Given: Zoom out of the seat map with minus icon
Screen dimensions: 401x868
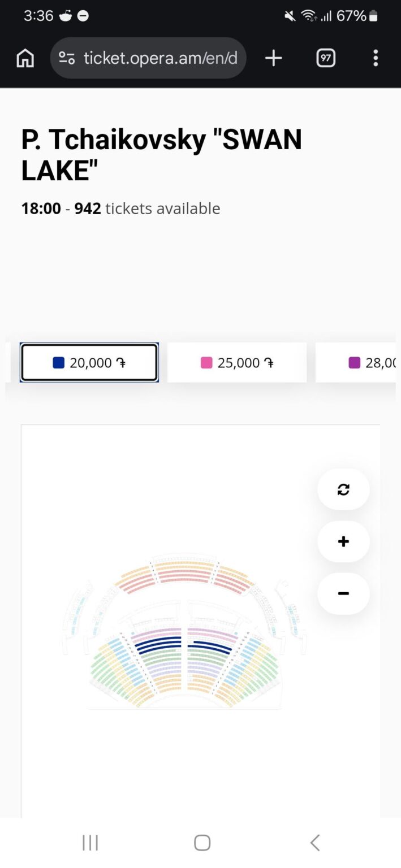Looking at the screenshot, I should coord(343,593).
